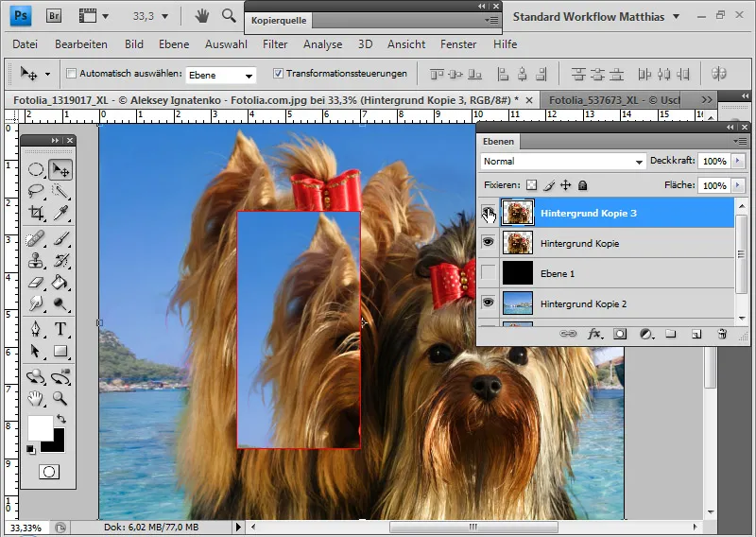Show more document tabs
Image resolution: width=756 pixels, height=537 pixels.
coord(707,100)
